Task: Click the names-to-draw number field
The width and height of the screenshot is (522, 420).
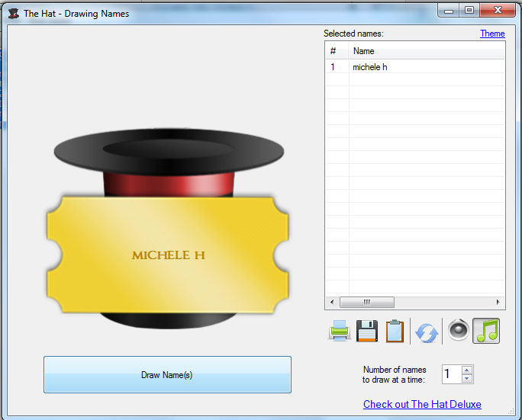Action: click(x=452, y=374)
